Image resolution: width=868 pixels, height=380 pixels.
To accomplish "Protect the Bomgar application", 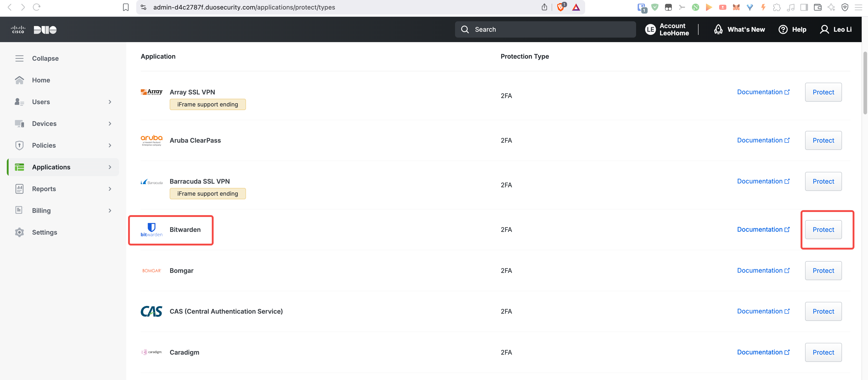I will [x=823, y=270].
